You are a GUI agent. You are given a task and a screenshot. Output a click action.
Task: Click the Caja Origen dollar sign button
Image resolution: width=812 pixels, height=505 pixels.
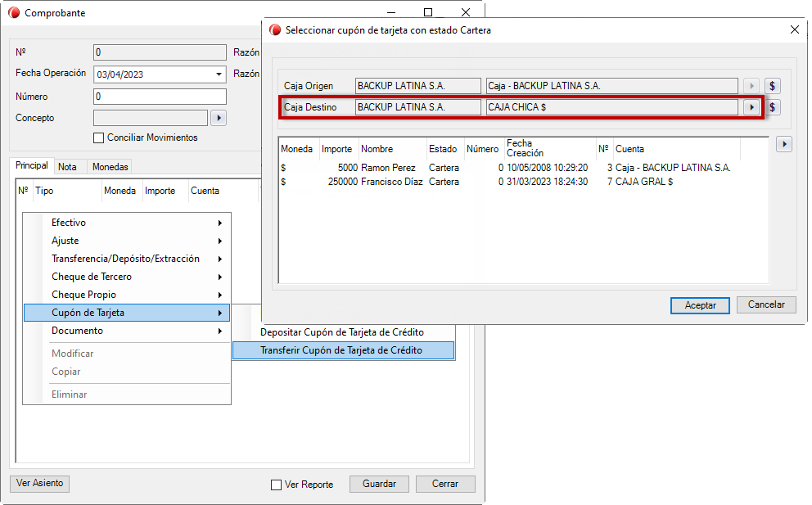pyautogui.click(x=772, y=86)
